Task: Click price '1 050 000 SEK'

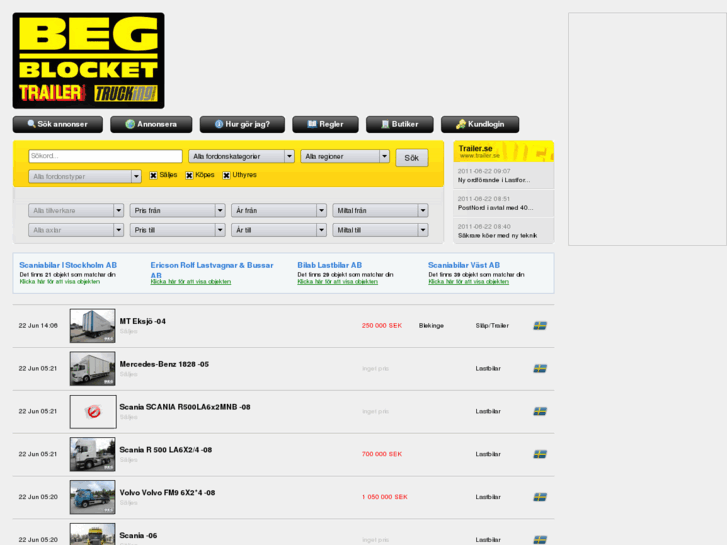Action: [x=385, y=497]
